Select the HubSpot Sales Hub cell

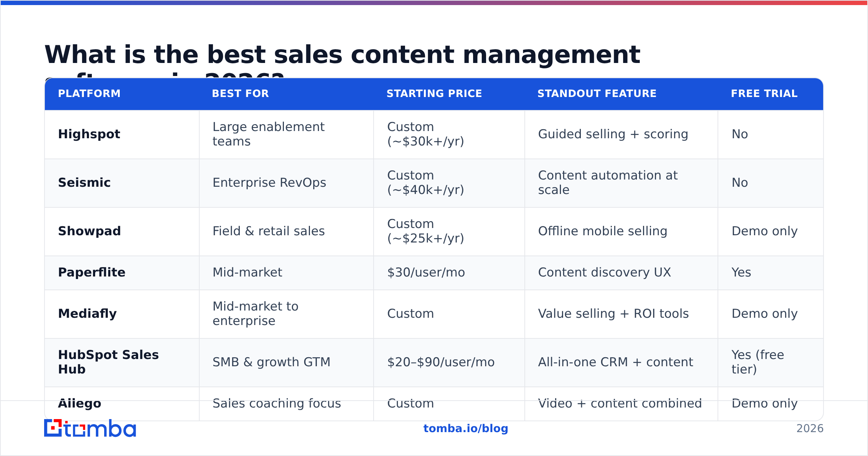(x=122, y=363)
